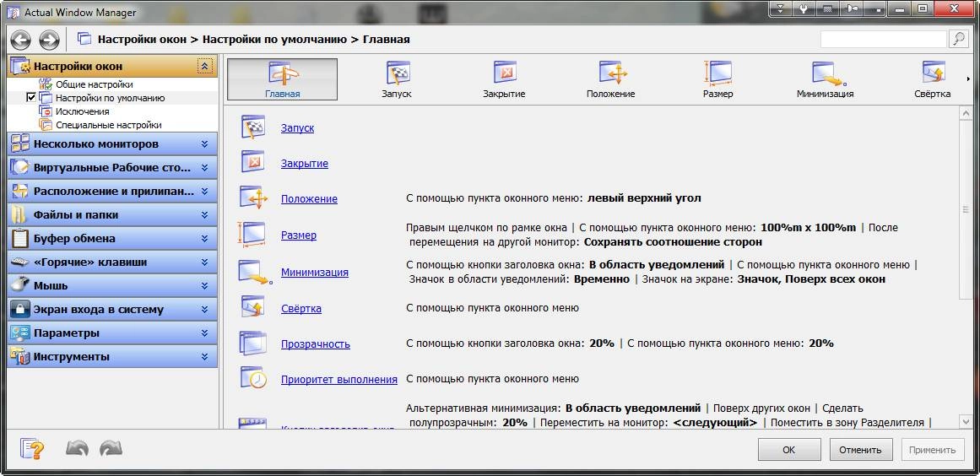The width and height of the screenshot is (980, 476).
Task: Click the search input field
Action: [883, 40]
